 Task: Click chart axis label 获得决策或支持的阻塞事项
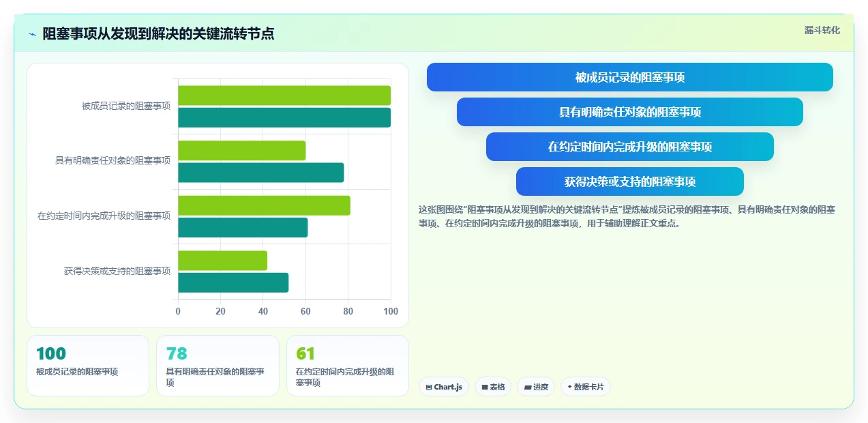[117, 271]
